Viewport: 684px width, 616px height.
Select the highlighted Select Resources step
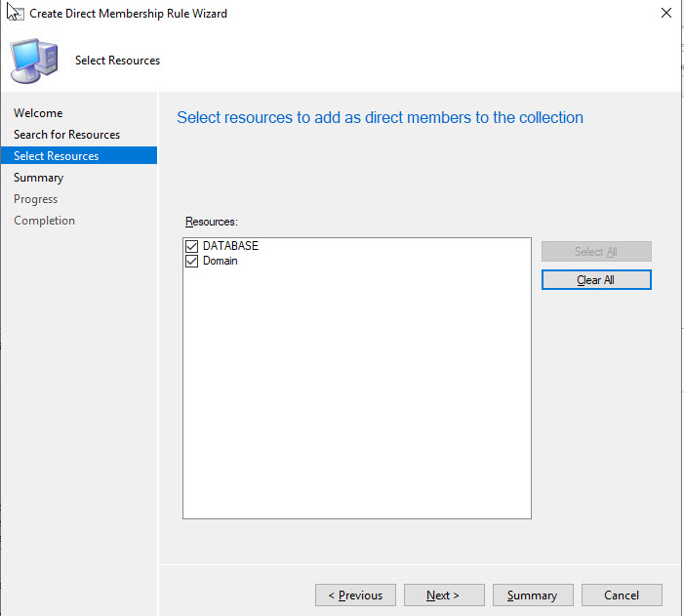[56, 156]
